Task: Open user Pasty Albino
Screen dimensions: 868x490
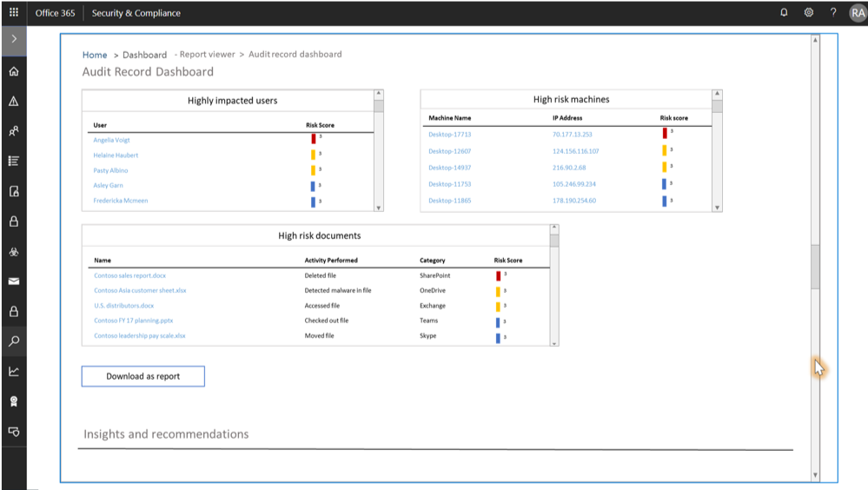Action: click(x=110, y=170)
